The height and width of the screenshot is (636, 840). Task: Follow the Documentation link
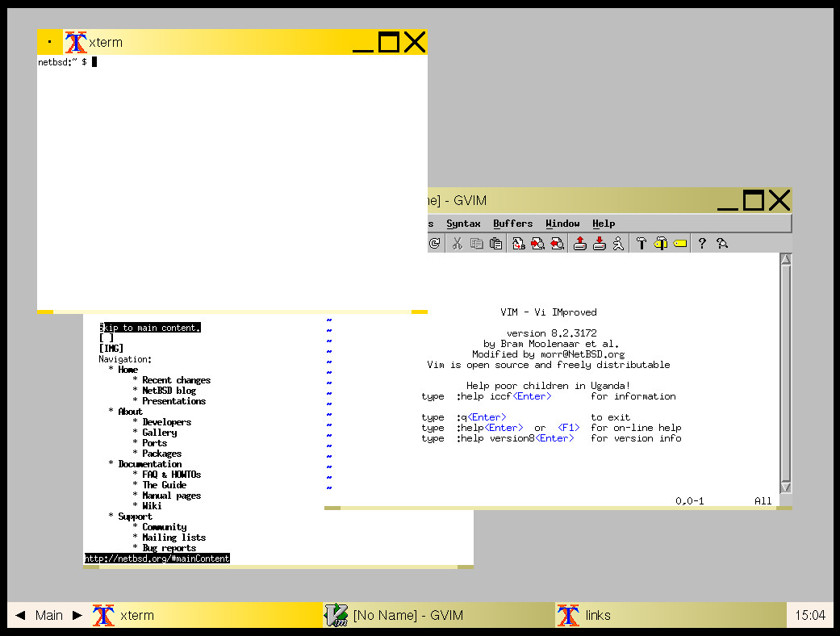pyautogui.click(x=150, y=464)
